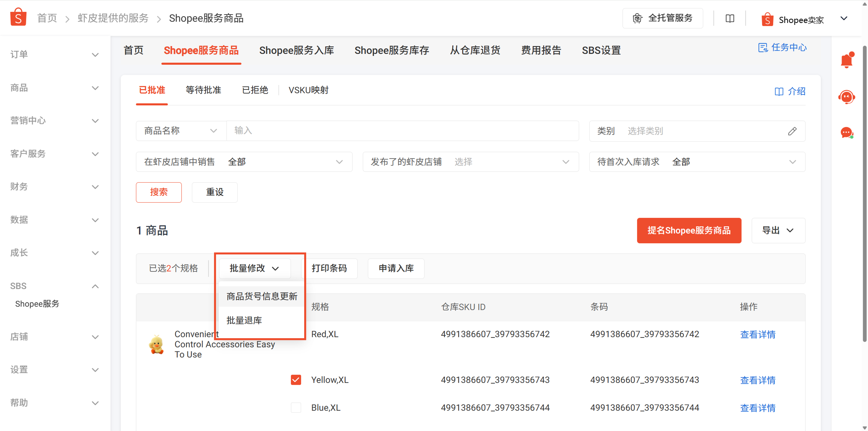The height and width of the screenshot is (431, 868).
Task: Open the 导出 export dropdown
Action: (x=778, y=231)
